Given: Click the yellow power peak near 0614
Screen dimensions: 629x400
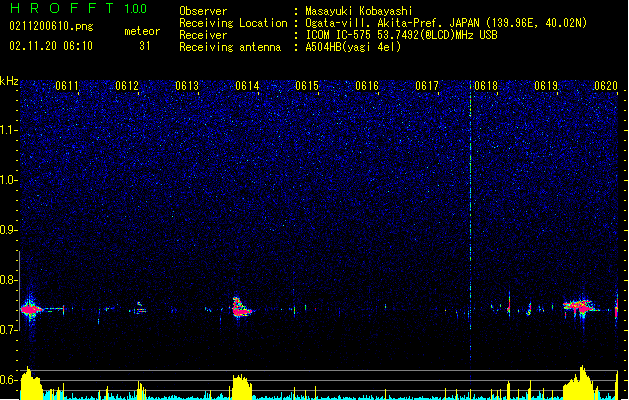Looking at the screenshot, I should pyautogui.click(x=242, y=387).
